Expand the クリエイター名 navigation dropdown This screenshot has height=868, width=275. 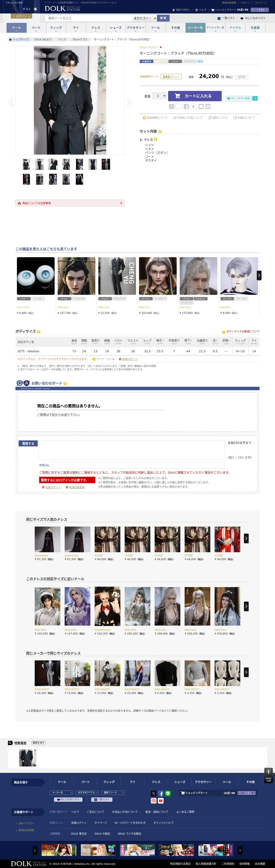click(x=215, y=28)
